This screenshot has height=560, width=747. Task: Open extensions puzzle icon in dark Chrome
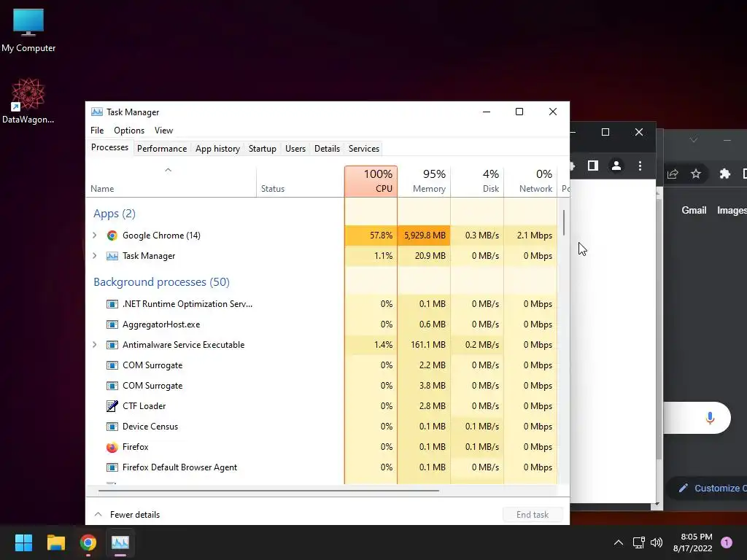[724, 174]
